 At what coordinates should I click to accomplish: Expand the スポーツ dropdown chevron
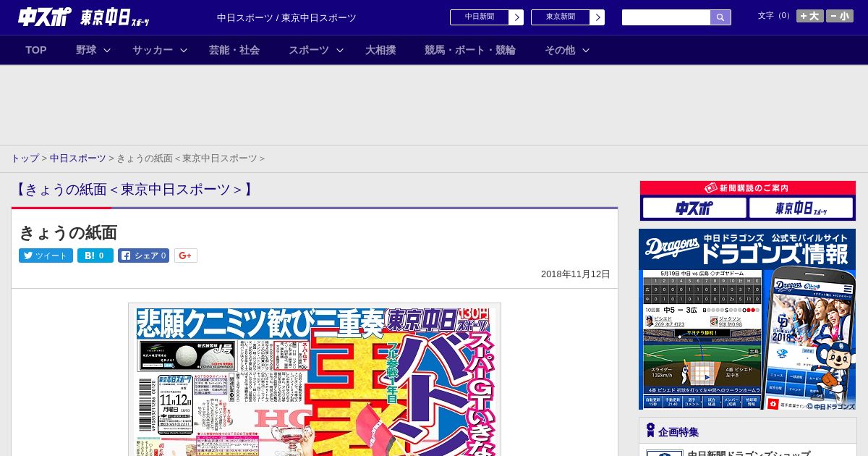coord(340,50)
